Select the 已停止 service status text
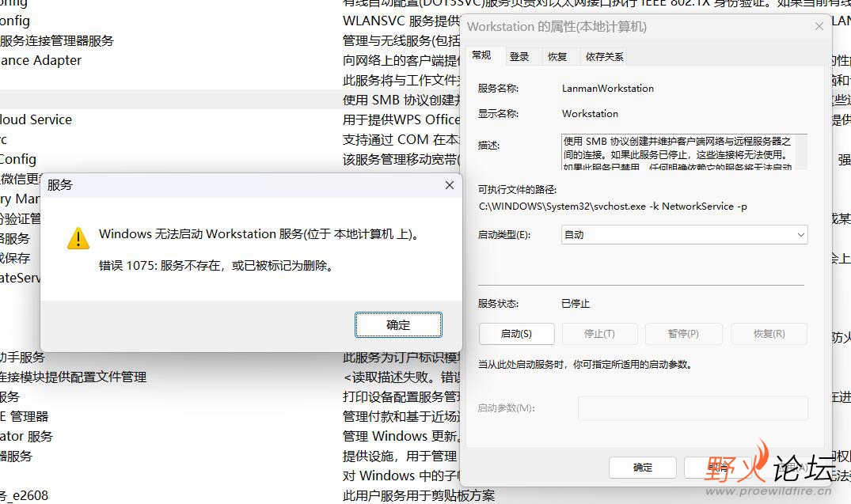This screenshot has height=504, width=851. click(x=576, y=303)
